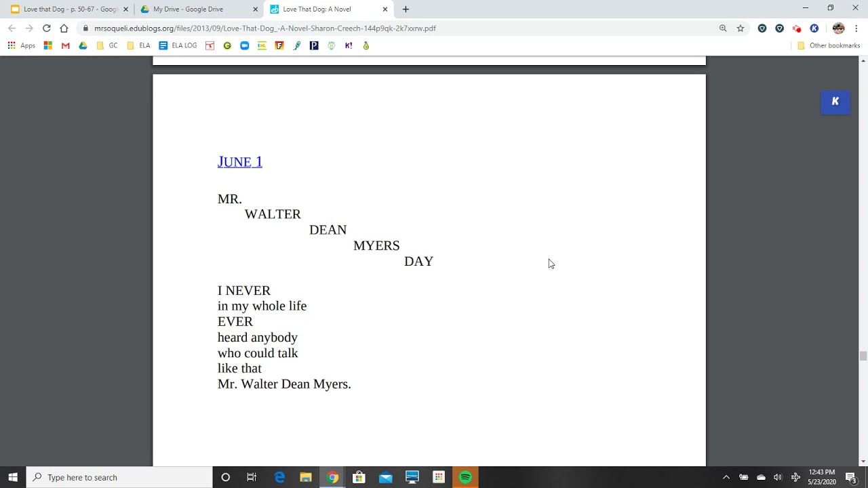Open Microsoft Edge from the taskbar
The height and width of the screenshot is (488, 868).
pyautogui.click(x=279, y=477)
